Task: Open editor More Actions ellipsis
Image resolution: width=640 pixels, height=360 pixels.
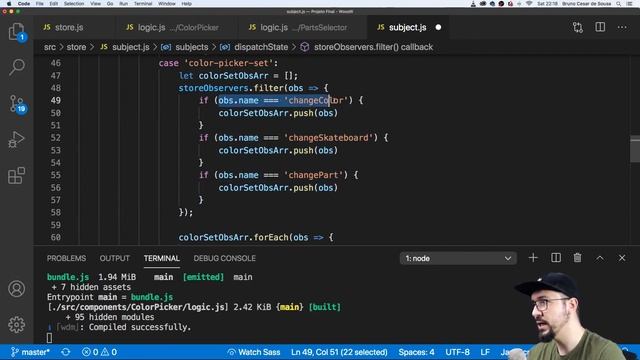Action: coord(622,27)
